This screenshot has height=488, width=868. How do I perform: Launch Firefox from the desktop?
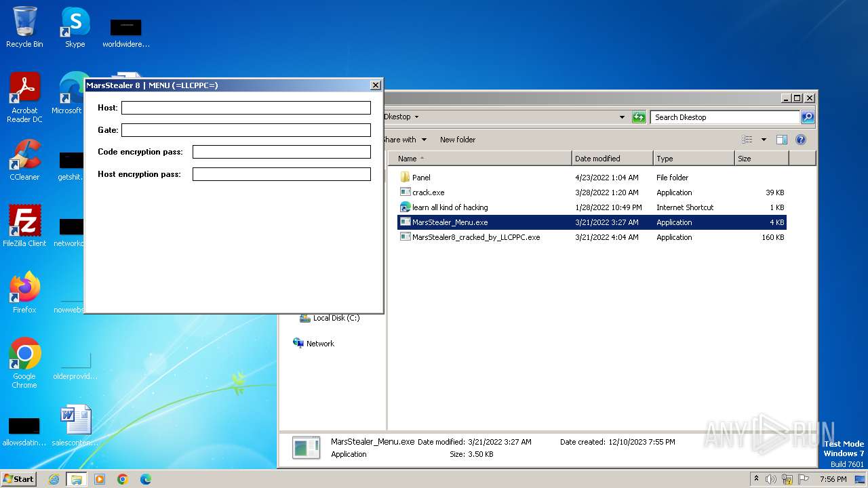[24, 292]
